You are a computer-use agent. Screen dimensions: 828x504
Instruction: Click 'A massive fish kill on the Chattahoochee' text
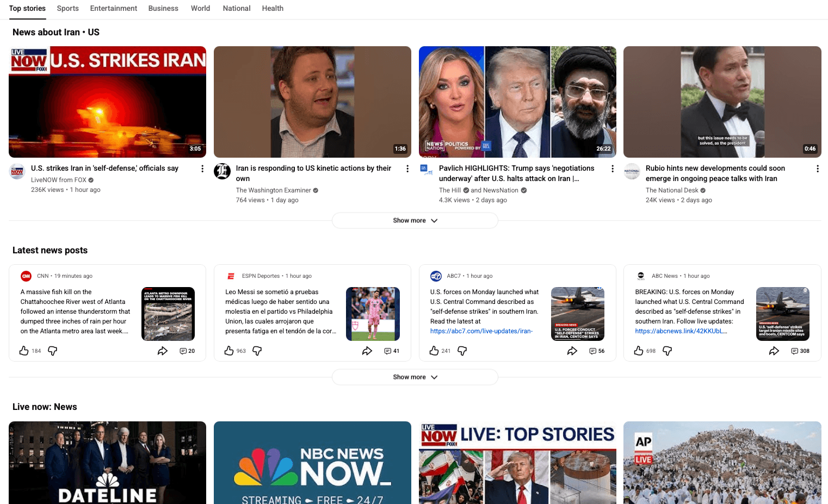(75, 312)
